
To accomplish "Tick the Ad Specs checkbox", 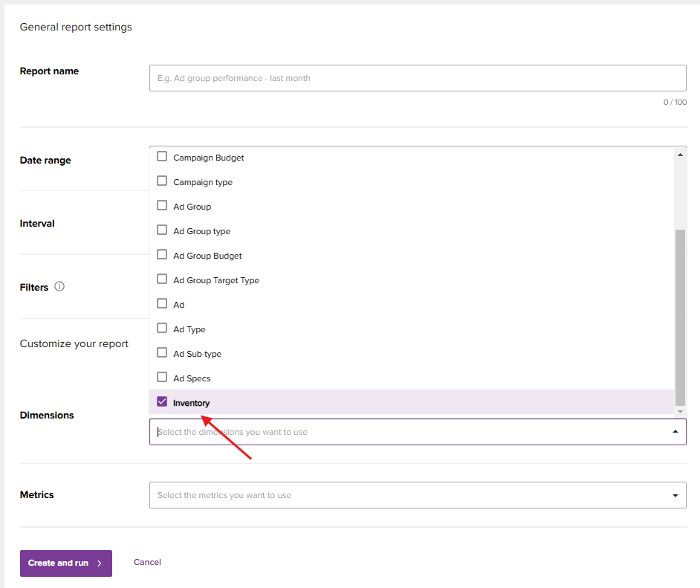I will tap(162, 378).
